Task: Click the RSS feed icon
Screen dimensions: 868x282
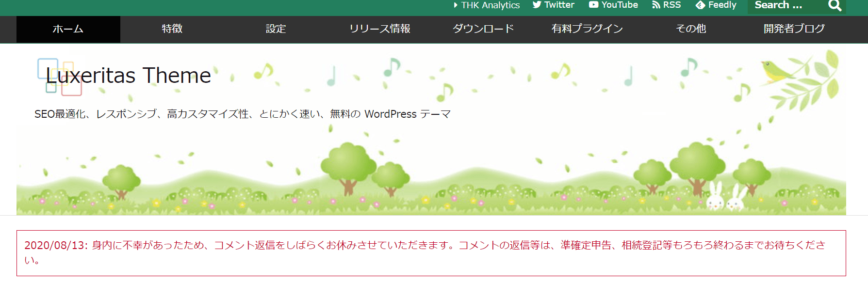Action: coord(656,5)
